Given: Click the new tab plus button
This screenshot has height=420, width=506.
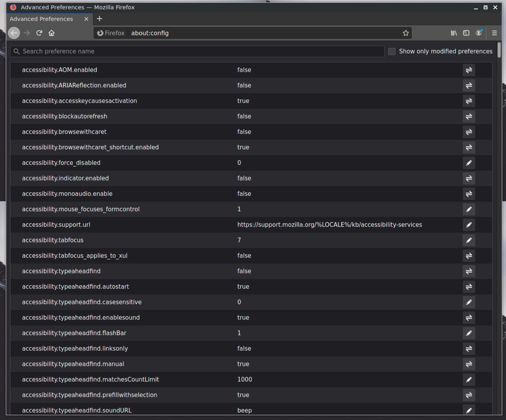Looking at the screenshot, I should pos(100,19).
